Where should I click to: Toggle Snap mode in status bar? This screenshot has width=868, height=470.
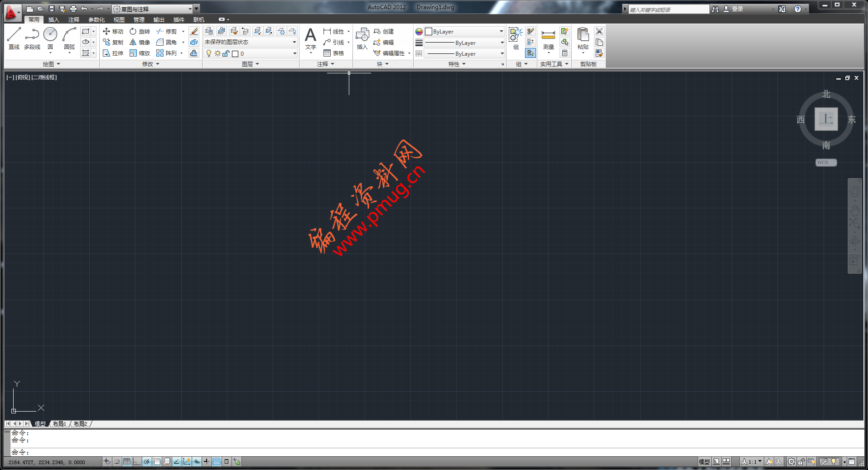pos(117,461)
